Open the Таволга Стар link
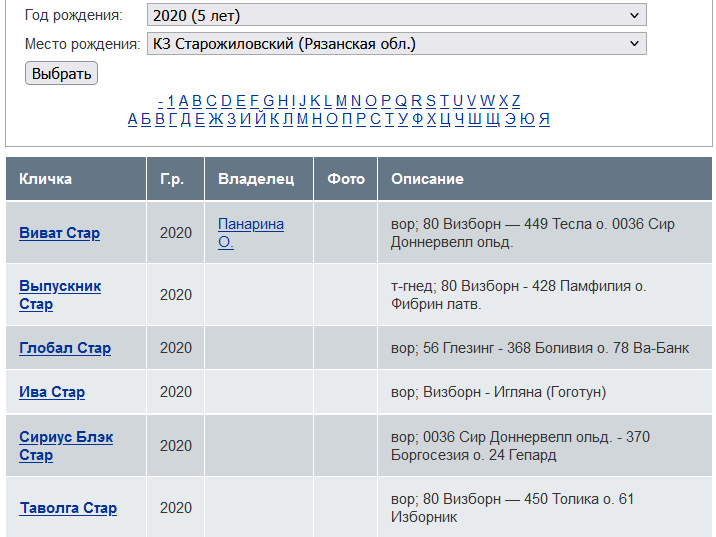 point(68,508)
